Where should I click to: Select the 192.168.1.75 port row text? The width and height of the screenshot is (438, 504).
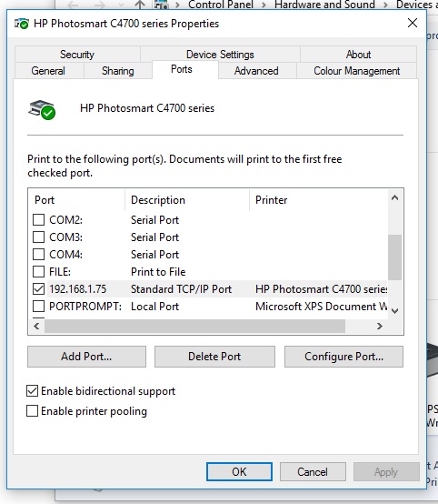click(x=78, y=289)
